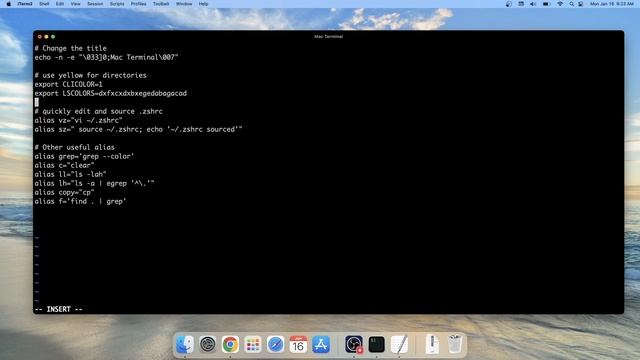Open the Session menu
The width and height of the screenshot is (640, 360).
(x=95, y=4)
